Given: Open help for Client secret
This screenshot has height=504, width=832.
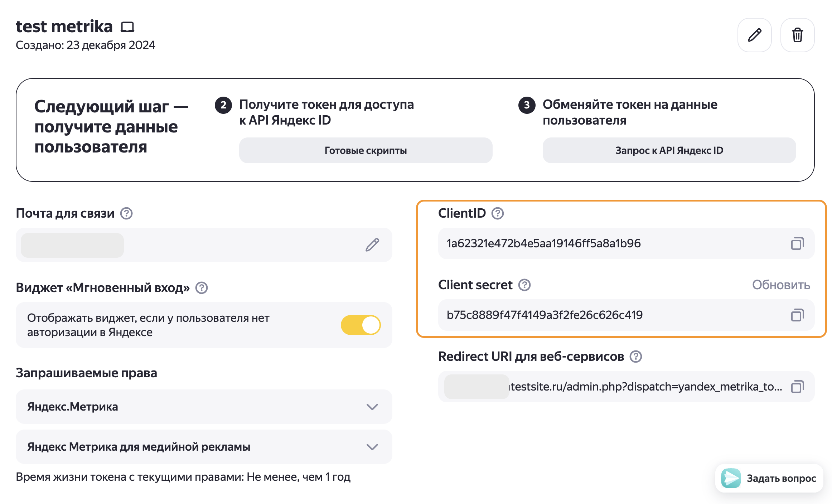Looking at the screenshot, I should (524, 285).
